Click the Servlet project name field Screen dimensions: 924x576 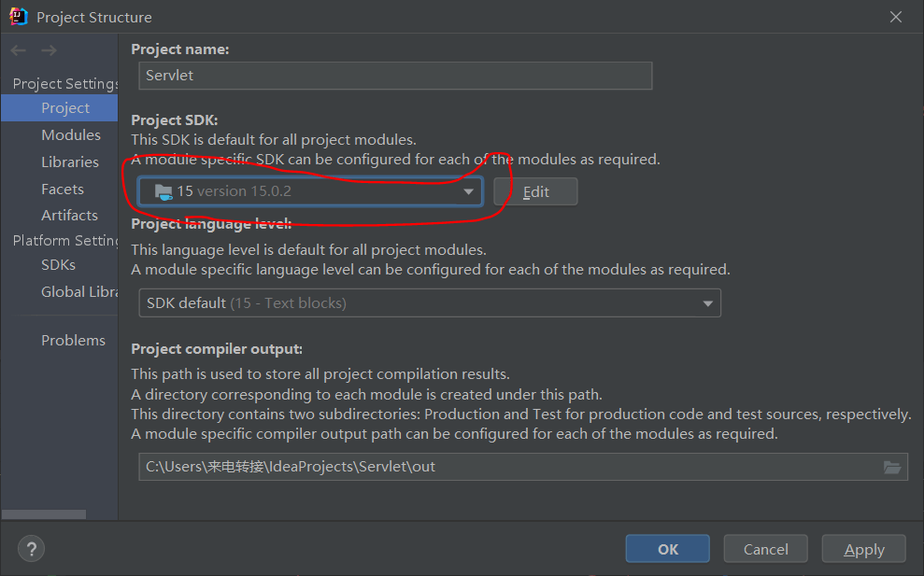click(394, 76)
